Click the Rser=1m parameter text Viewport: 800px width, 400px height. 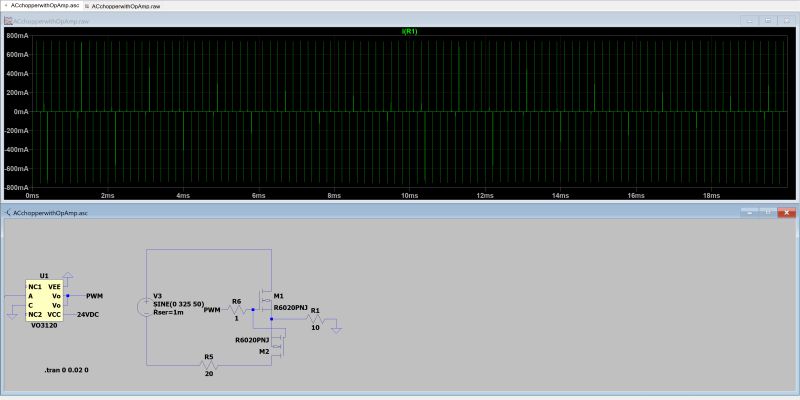click(168, 312)
